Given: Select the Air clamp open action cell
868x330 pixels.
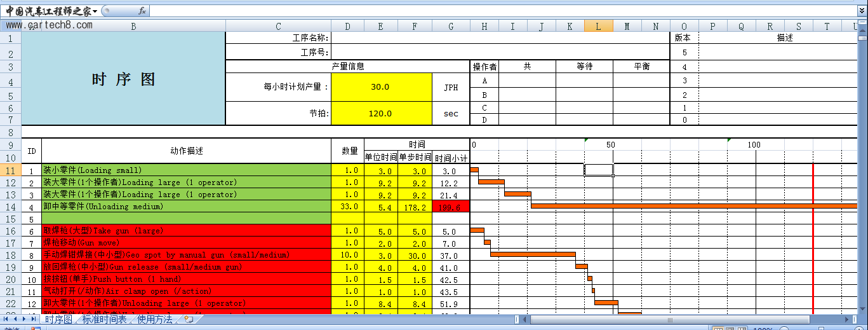Looking at the screenshot, I should 186,291.
